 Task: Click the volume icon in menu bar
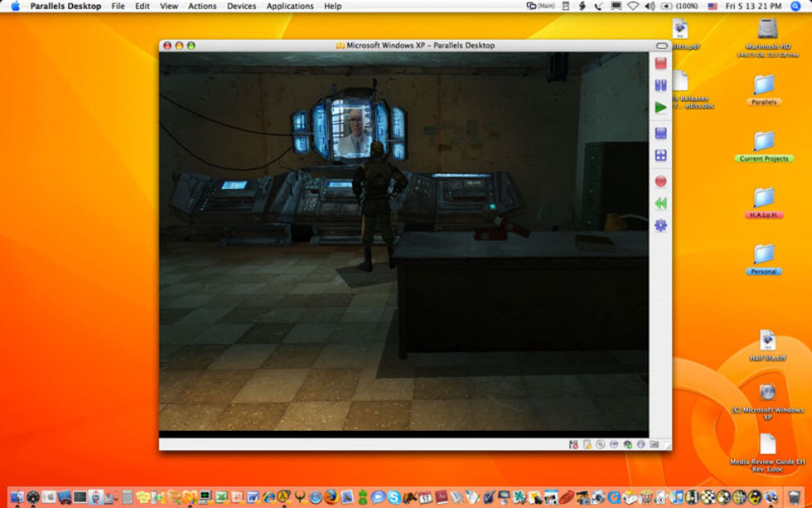click(x=649, y=6)
